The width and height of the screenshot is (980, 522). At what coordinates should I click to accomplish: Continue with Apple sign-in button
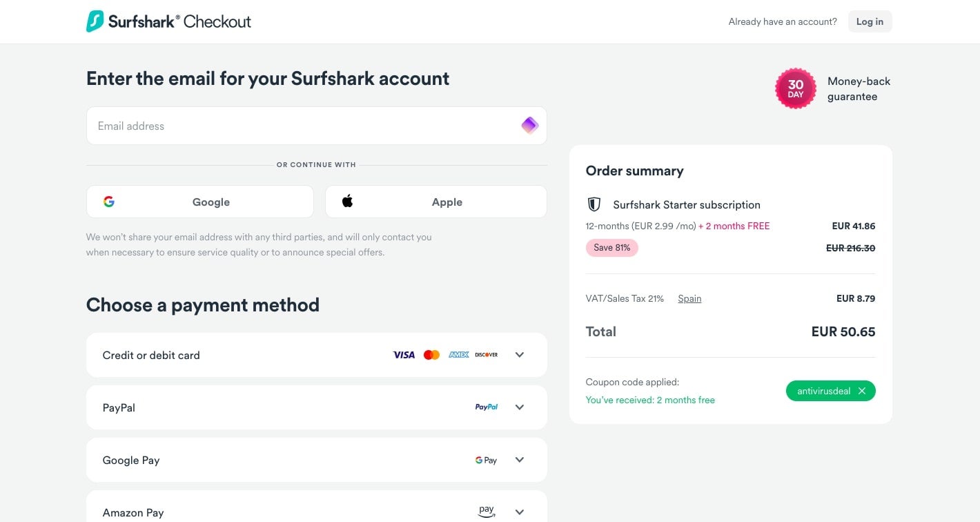pyautogui.click(x=436, y=202)
